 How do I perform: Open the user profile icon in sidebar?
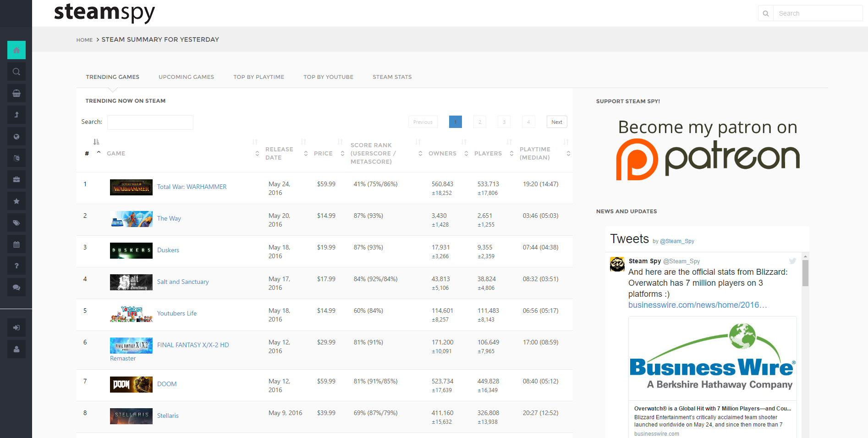(16, 349)
